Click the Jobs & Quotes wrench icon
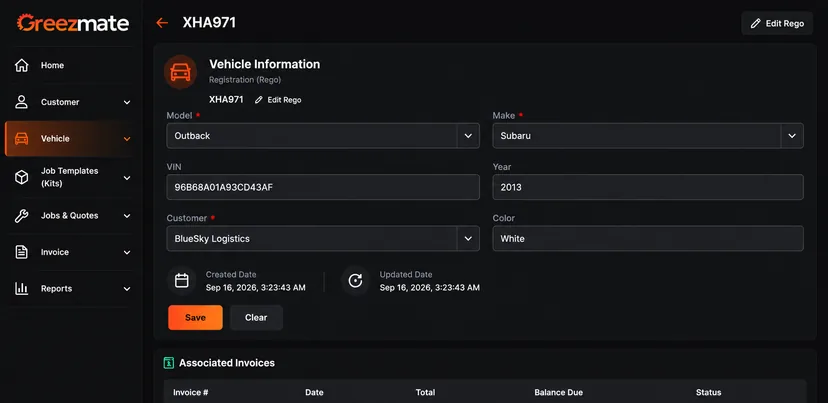This screenshot has width=828, height=403. 22,215
